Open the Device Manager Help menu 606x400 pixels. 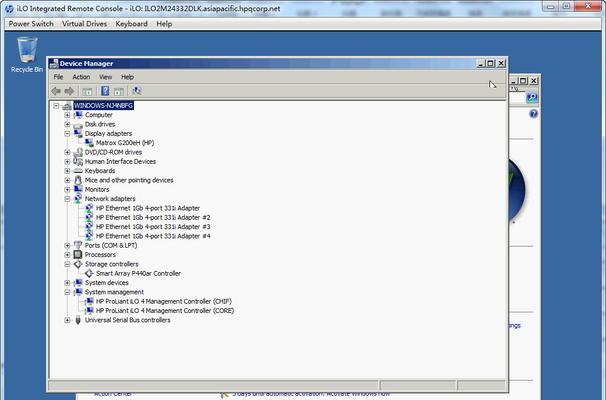(127, 77)
